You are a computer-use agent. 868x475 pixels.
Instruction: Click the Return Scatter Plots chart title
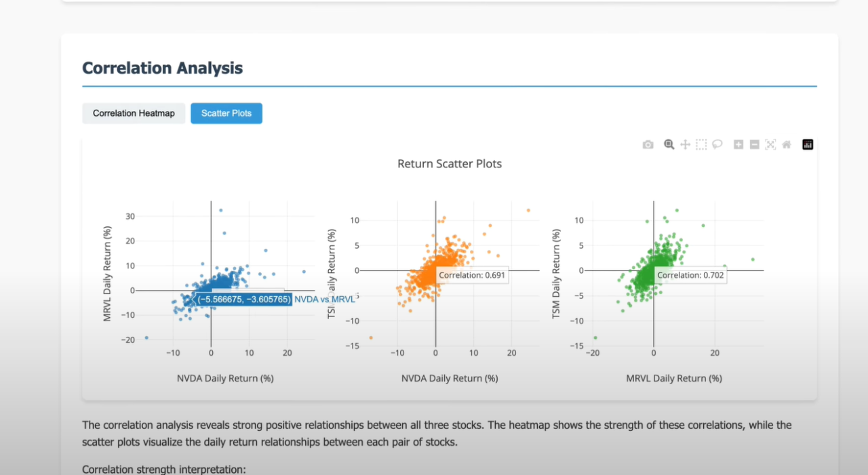click(450, 164)
